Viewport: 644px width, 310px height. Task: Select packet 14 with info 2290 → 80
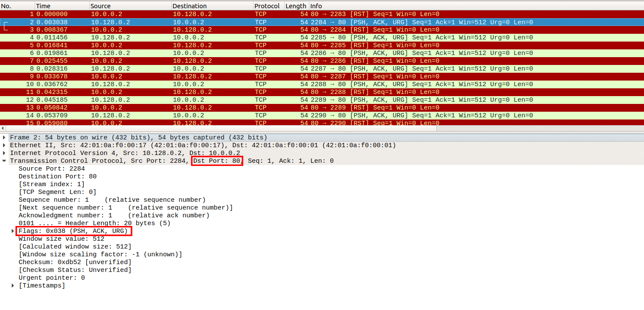[x=322, y=116]
